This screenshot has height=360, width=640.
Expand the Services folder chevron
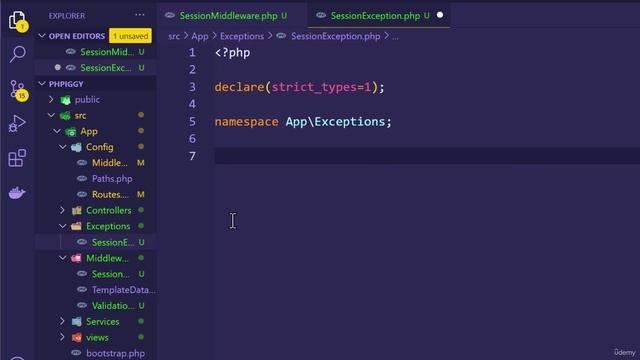click(x=62, y=322)
